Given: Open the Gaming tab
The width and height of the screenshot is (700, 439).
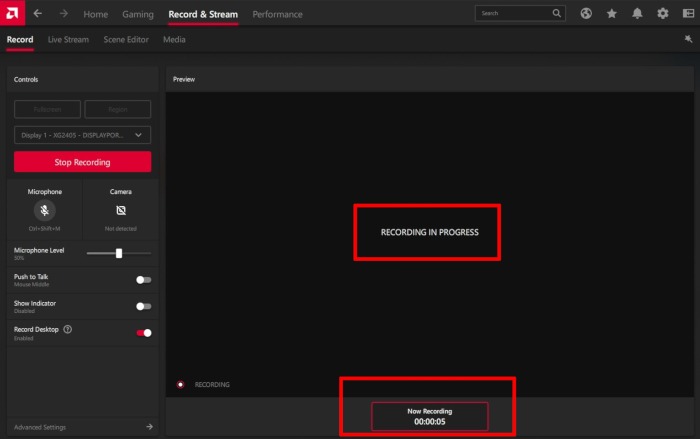Looking at the screenshot, I should point(138,14).
